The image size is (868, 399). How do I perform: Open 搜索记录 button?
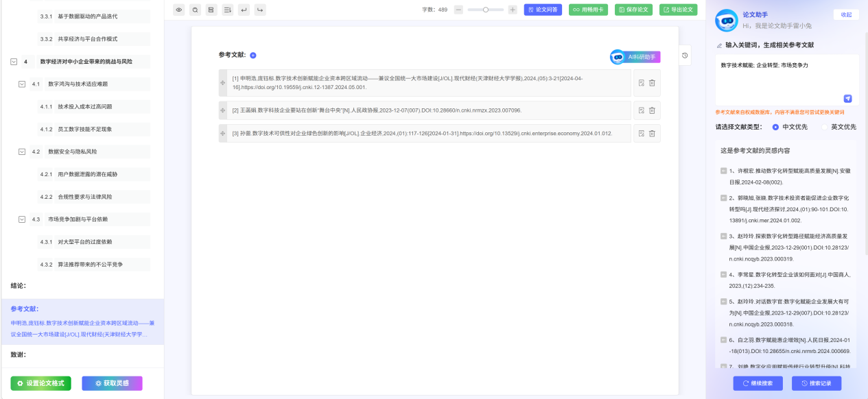pyautogui.click(x=817, y=383)
